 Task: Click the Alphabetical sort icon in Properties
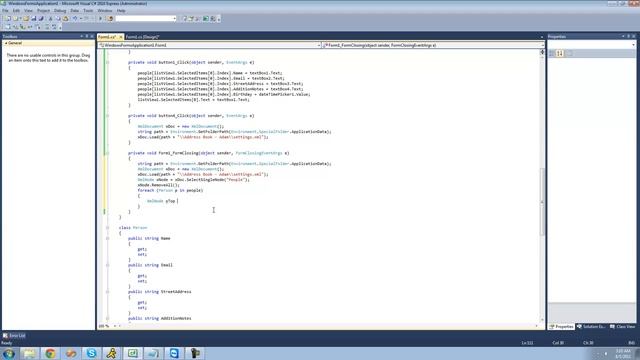click(560, 53)
